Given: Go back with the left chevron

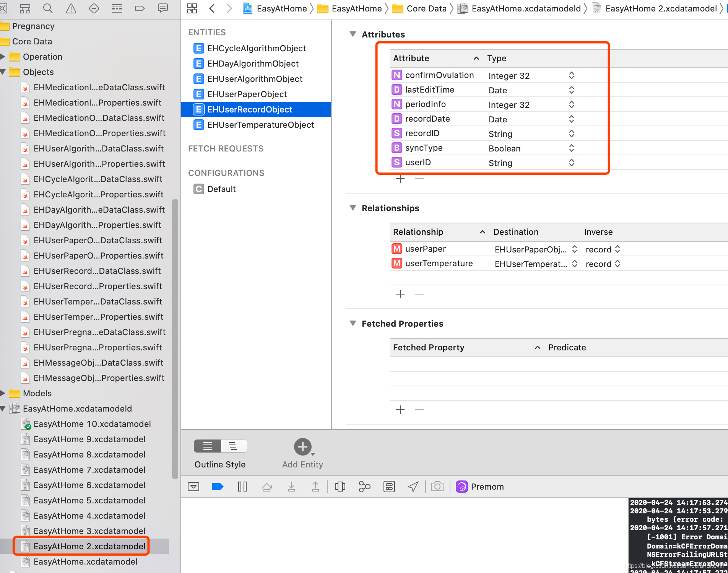Looking at the screenshot, I should (212, 8).
